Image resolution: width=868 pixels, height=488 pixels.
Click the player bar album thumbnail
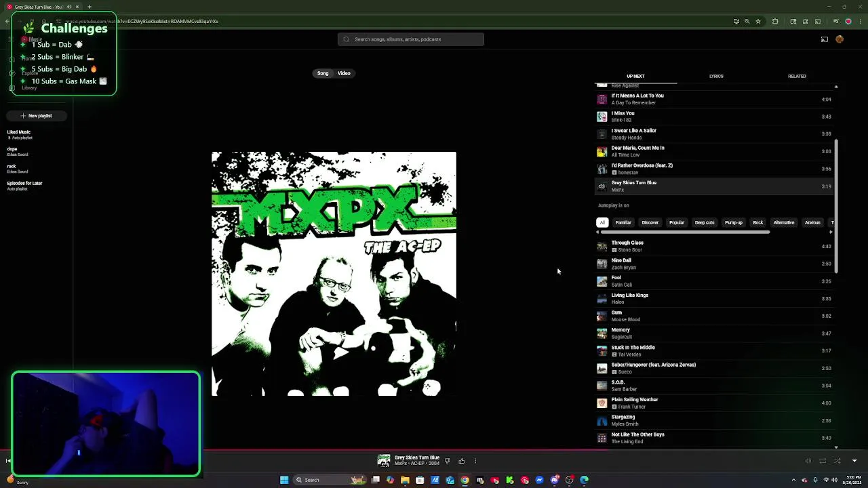pos(384,461)
